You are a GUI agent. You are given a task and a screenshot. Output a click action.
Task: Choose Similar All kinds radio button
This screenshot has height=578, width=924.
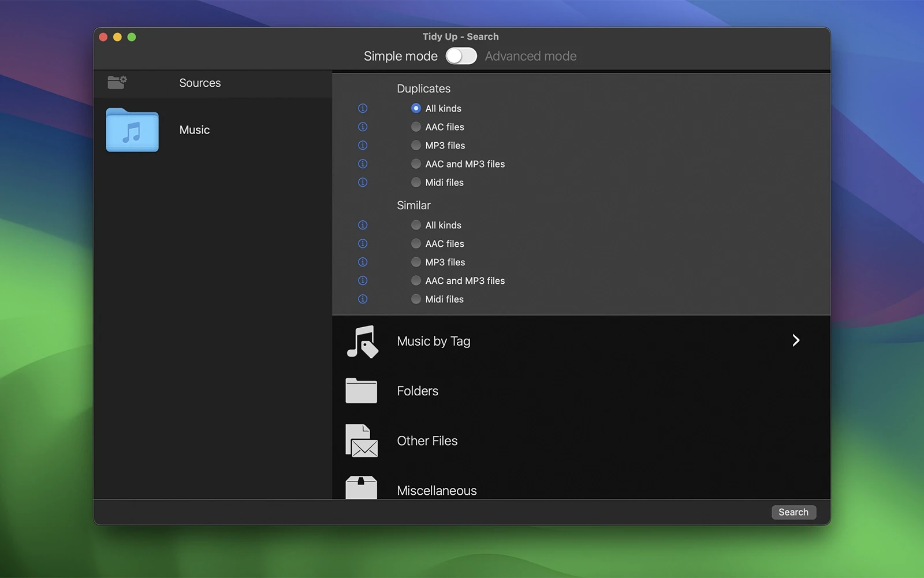point(416,225)
